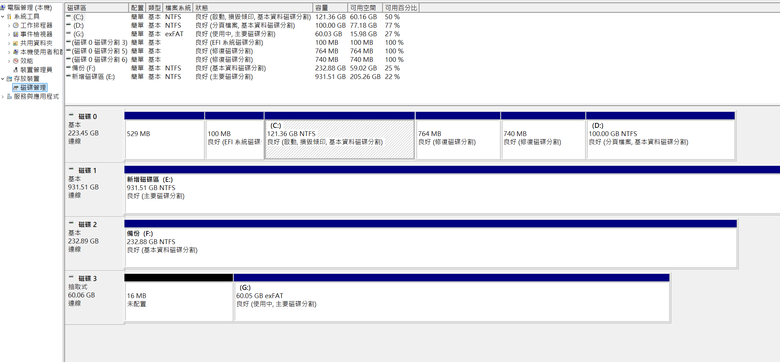Click volume icon of 備份 (F:) row
Screen dimensions: 780x362
(68, 68)
